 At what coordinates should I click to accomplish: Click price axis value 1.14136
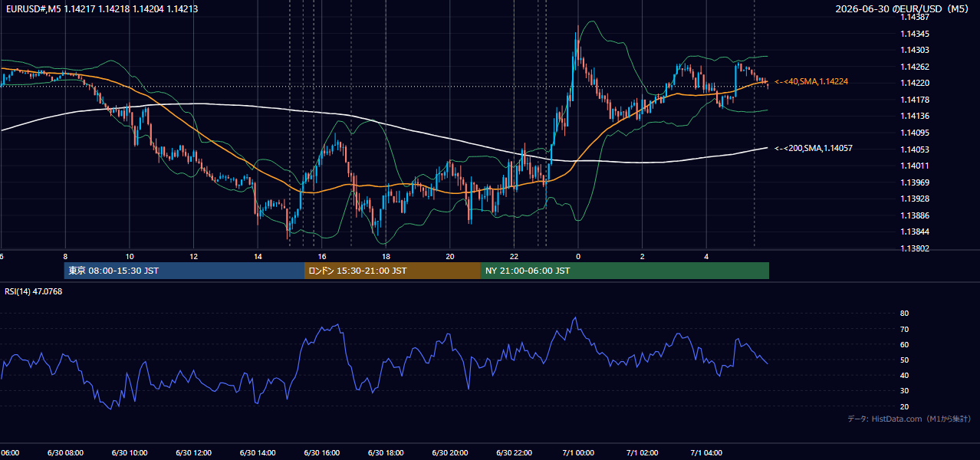pyautogui.click(x=915, y=116)
